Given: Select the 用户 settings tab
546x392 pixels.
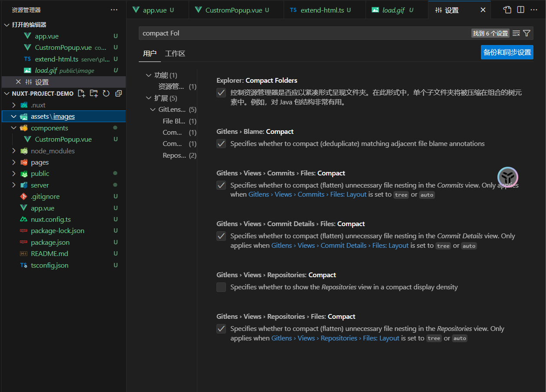Looking at the screenshot, I should click(x=150, y=53).
